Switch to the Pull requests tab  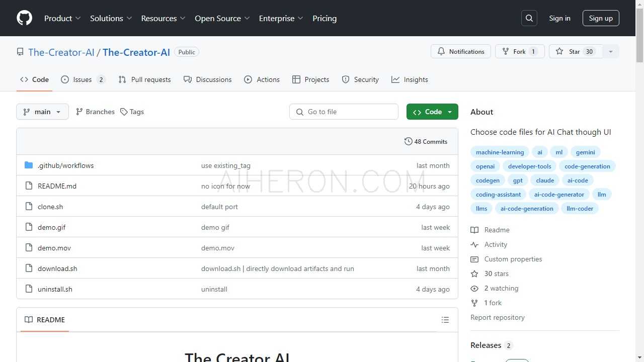coord(144,79)
